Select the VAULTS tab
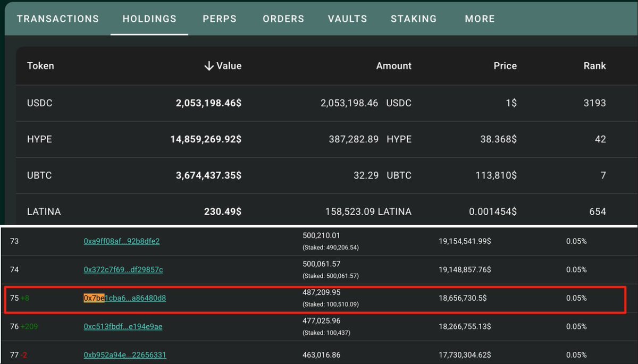 348,19
